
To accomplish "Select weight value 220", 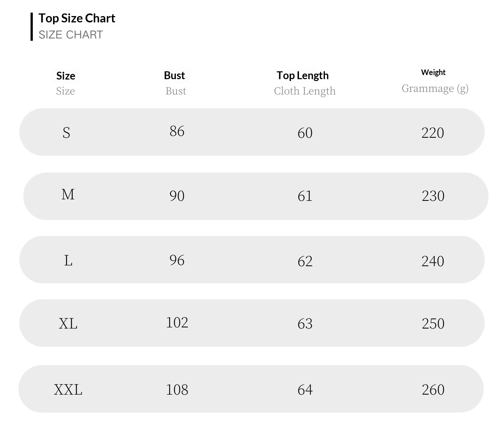I will coord(433,133).
